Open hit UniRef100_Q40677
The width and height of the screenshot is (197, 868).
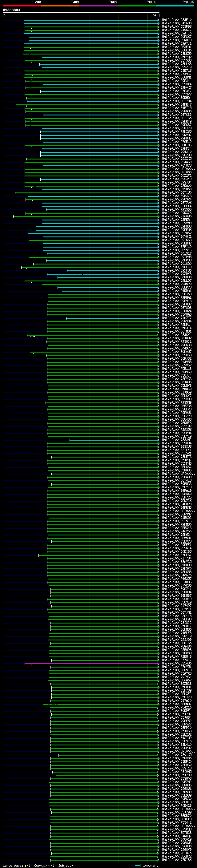click(x=177, y=30)
